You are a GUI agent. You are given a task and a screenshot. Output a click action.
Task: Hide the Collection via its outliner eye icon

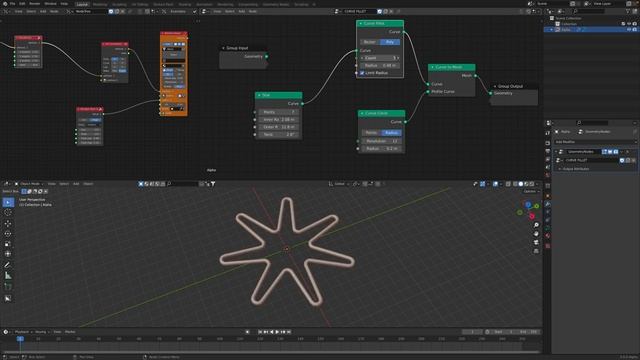coord(629,24)
